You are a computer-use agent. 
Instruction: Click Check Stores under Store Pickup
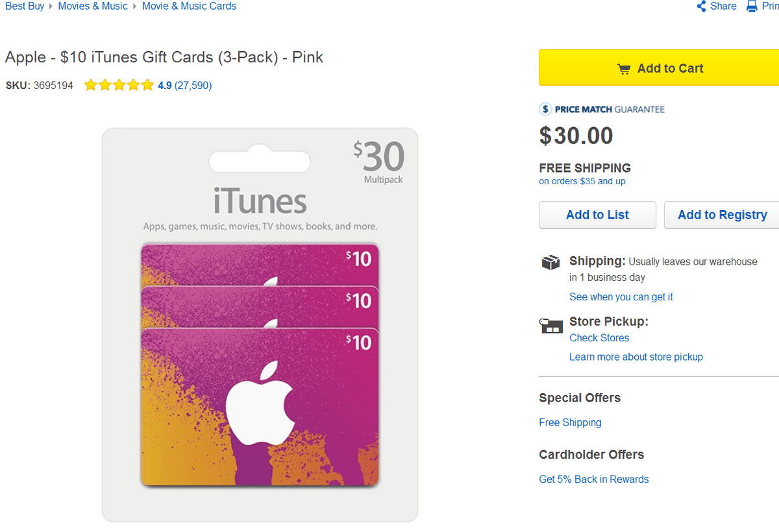(x=599, y=337)
